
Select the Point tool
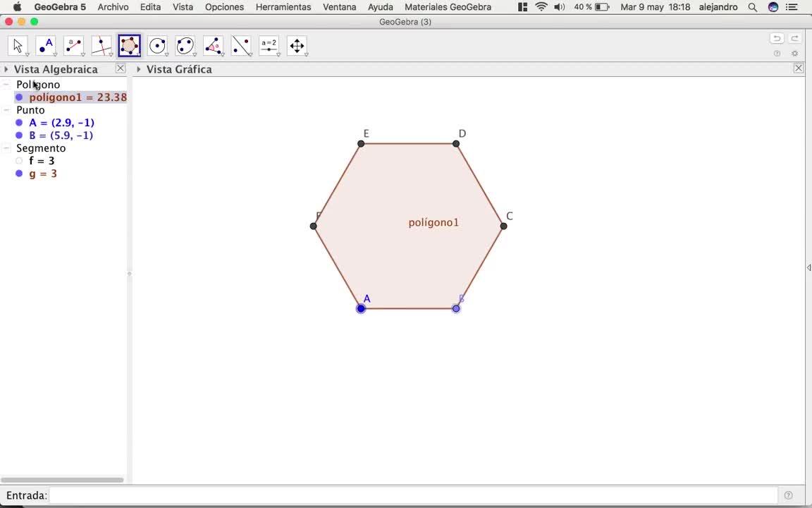(x=46, y=46)
